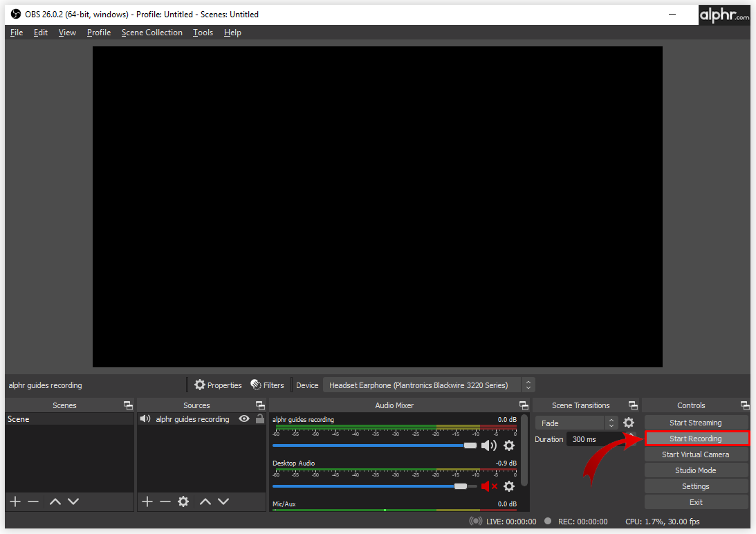This screenshot has height=534, width=756.
Task: Click the LIVE: 00:00:00 timer
Action: (x=511, y=522)
